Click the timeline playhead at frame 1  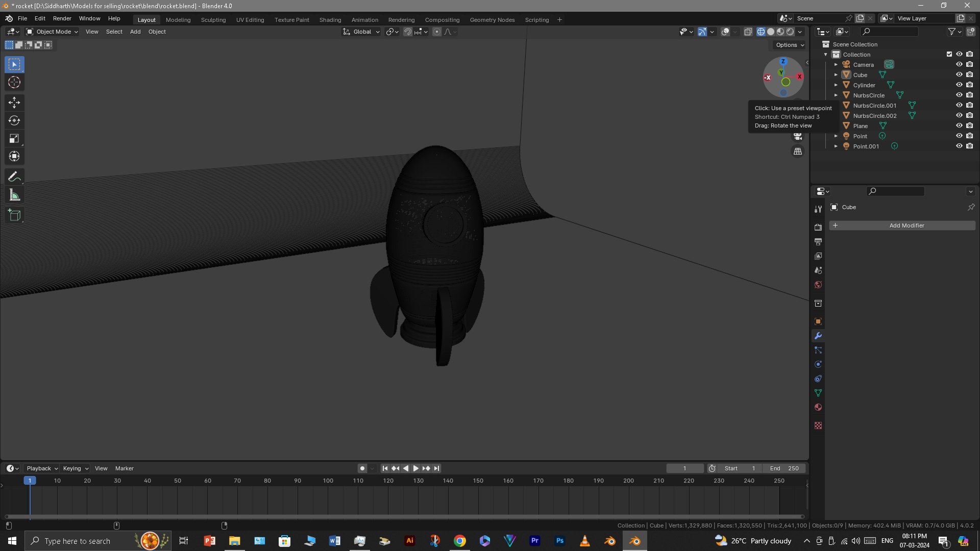tap(30, 481)
